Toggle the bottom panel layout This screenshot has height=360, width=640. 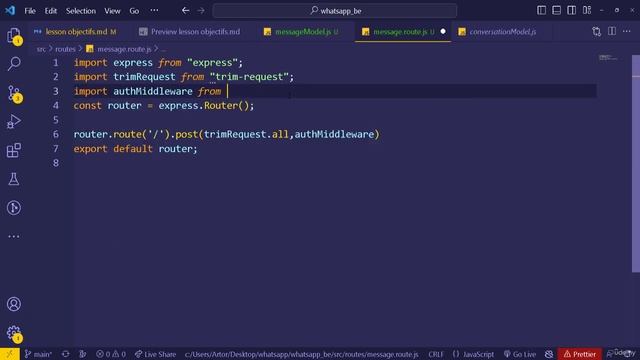pyautogui.click(x=556, y=10)
